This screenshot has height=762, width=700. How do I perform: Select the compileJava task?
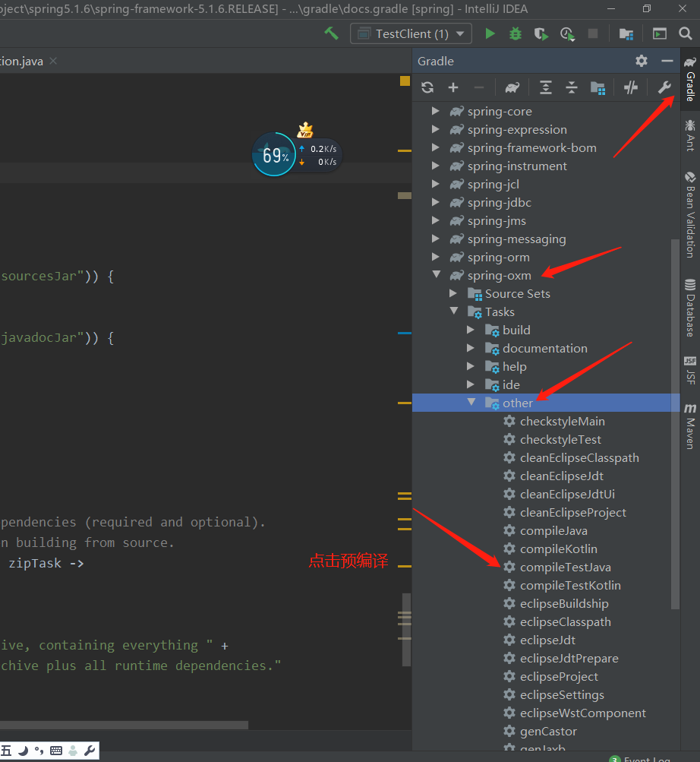coord(553,531)
